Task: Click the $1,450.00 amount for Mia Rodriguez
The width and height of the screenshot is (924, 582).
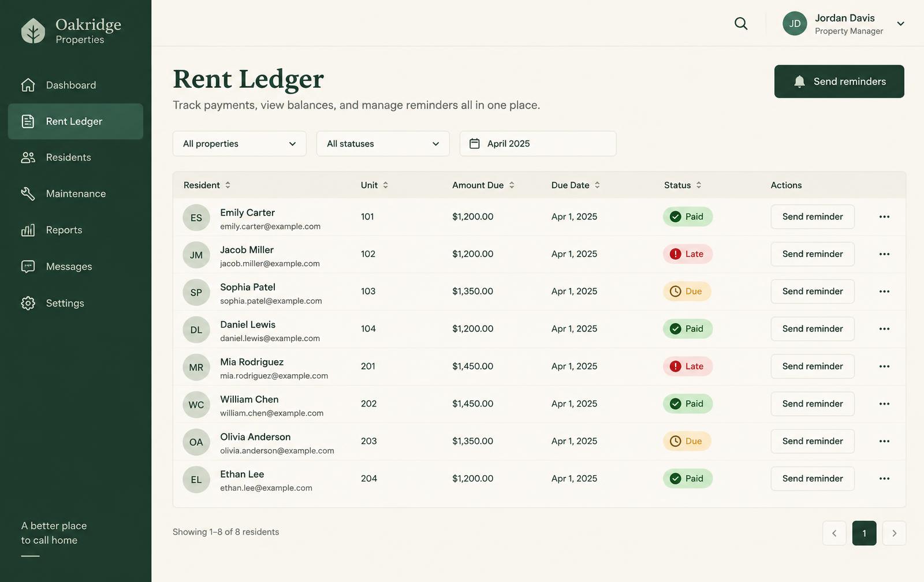Action: pyautogui.click(x=473, y=367)
